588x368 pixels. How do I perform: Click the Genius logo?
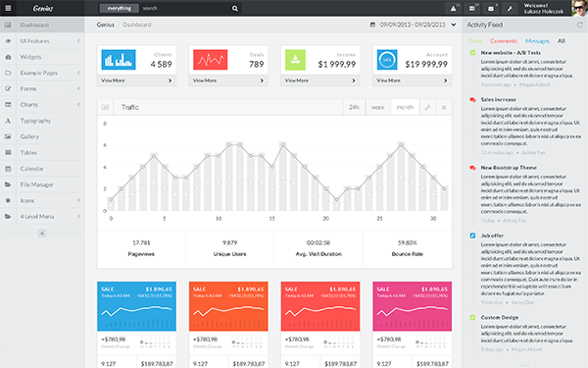43,8
